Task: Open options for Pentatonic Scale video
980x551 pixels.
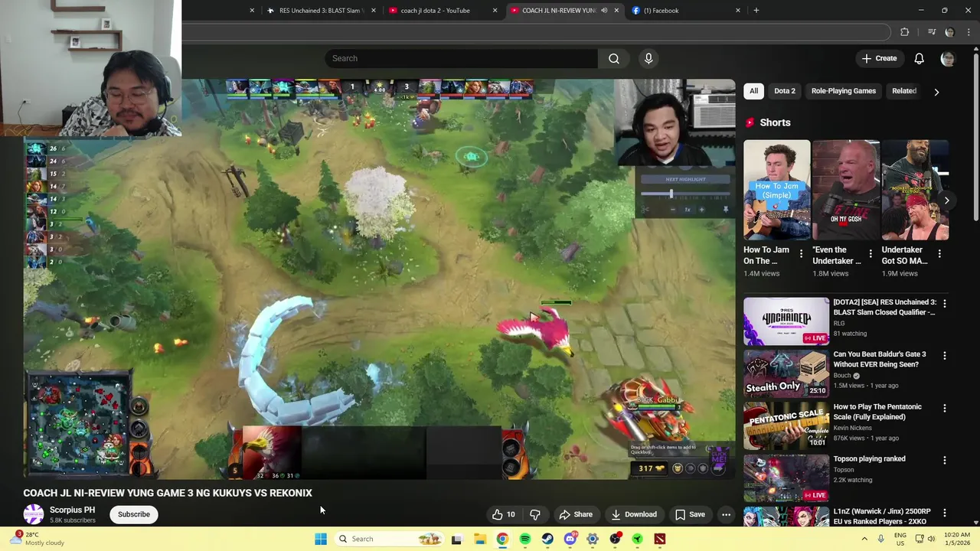Action: pos(945,408)
